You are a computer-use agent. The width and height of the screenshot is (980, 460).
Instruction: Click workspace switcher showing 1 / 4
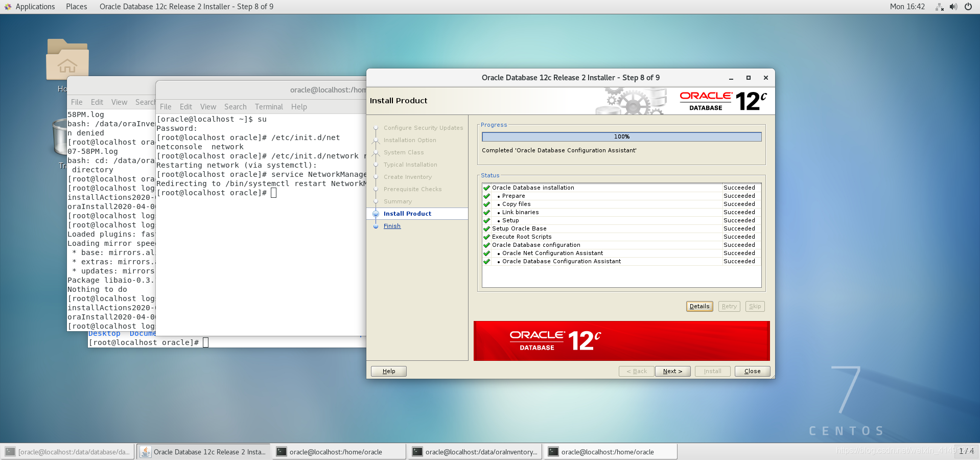coord(966,451)
